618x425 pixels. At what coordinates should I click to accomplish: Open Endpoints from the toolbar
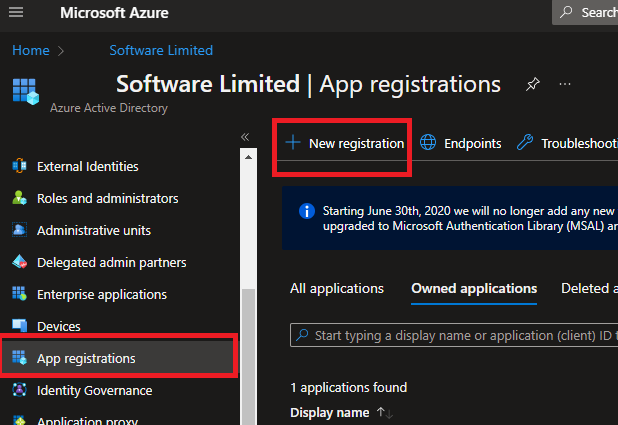coord(461,143)
